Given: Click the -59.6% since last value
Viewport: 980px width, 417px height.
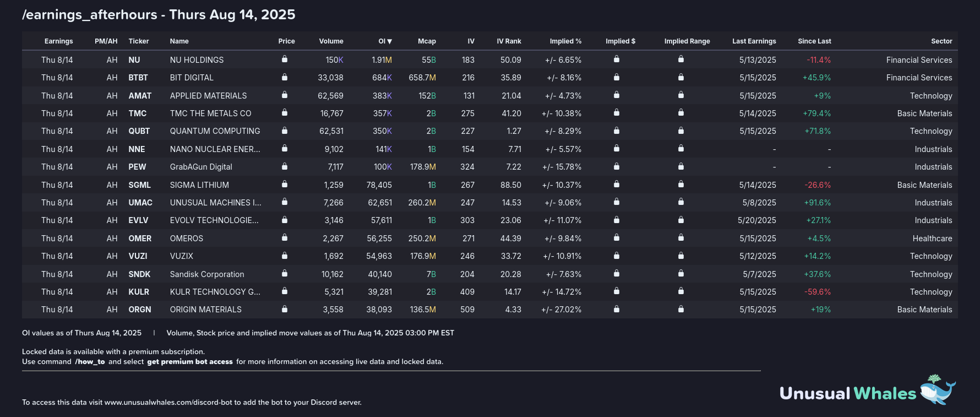Looking at the screenshot, I should tap(818, 292).
